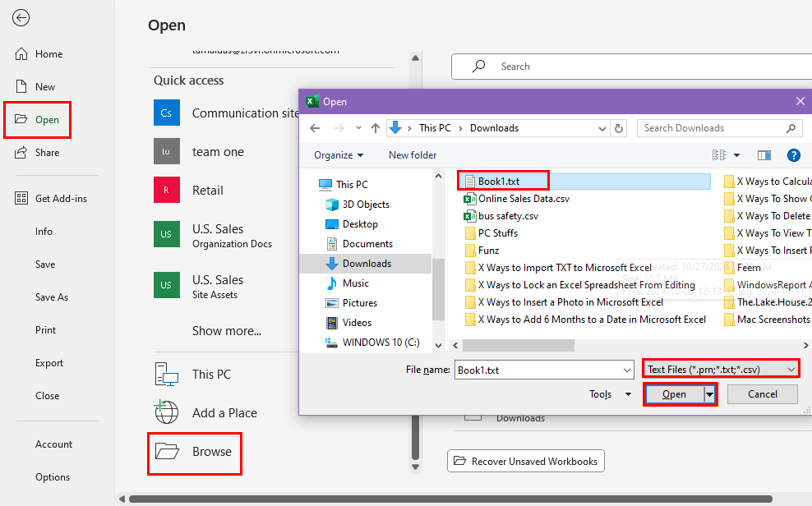
Task: Select WINDOWS 10 (C:) drive
Action: 371,342
